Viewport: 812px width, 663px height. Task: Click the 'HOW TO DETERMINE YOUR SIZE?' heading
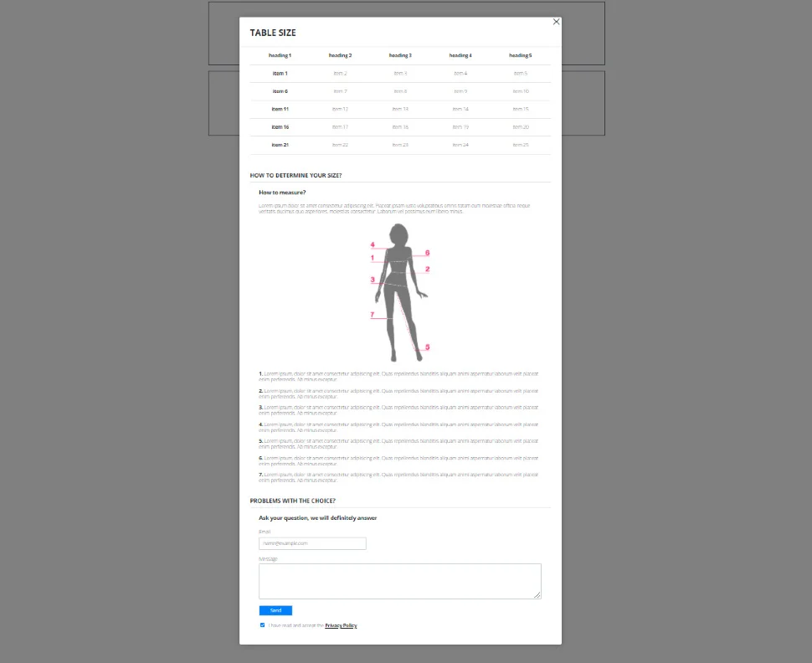pos(296,176)
